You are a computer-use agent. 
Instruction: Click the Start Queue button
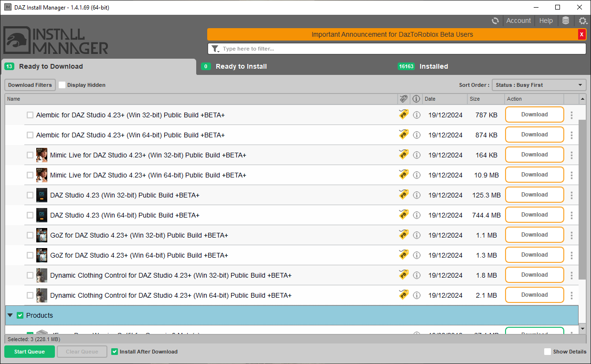(x=30, y=352)
